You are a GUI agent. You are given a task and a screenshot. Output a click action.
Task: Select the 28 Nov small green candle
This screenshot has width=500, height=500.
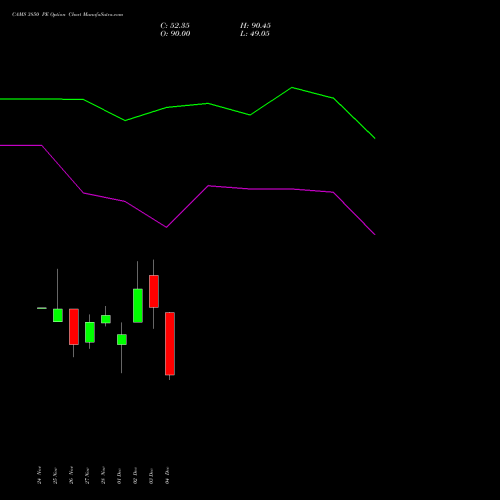106,319
